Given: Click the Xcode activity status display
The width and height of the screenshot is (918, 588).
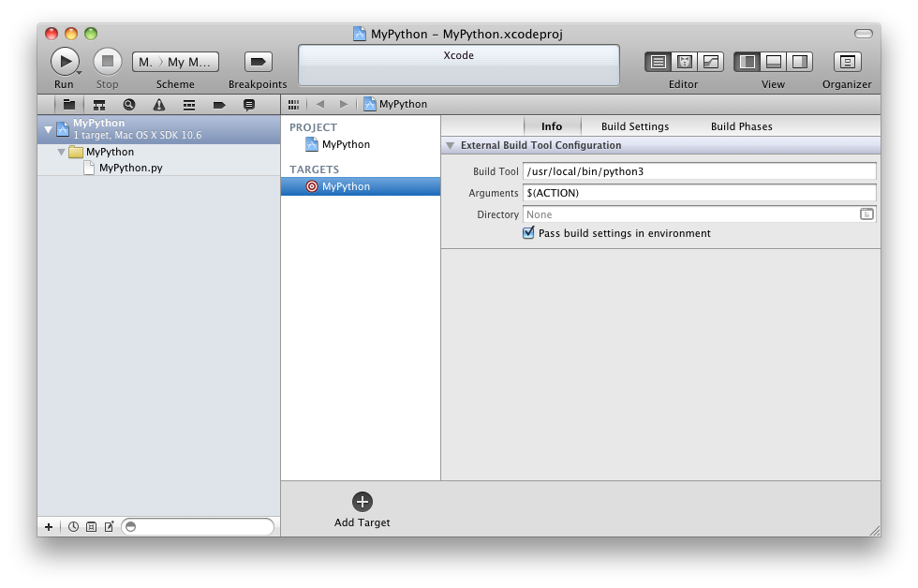Looking at the screenshot, I should coord(459,65).
